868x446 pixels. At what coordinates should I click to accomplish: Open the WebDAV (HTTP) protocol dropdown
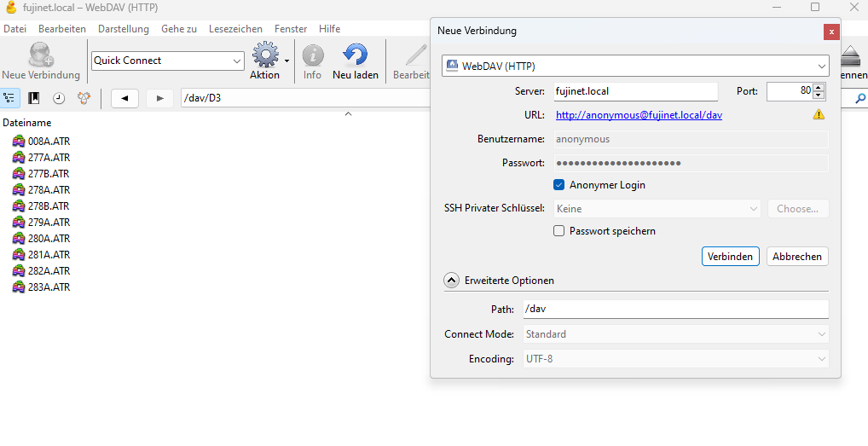pyautogui.click(x=635, y=66)
